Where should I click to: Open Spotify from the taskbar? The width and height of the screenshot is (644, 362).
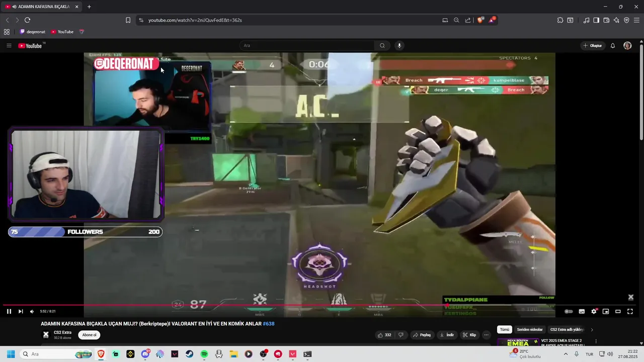point(204,354)
